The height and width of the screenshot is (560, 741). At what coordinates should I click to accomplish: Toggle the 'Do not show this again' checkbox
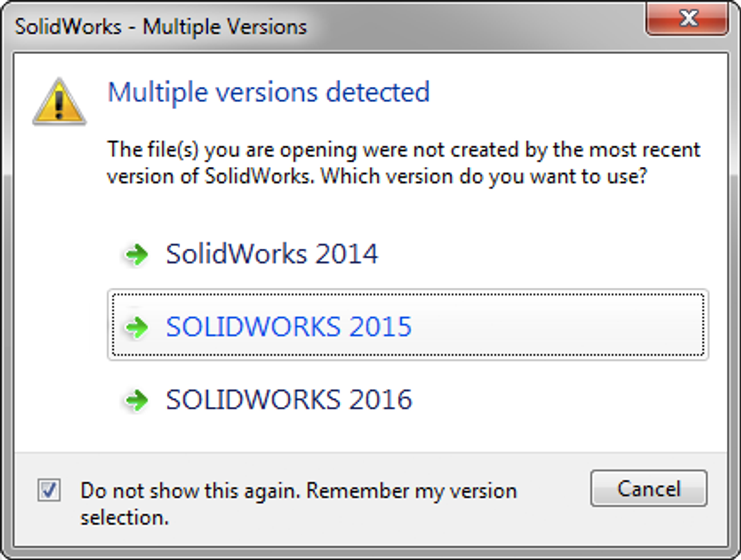point(49,491)
